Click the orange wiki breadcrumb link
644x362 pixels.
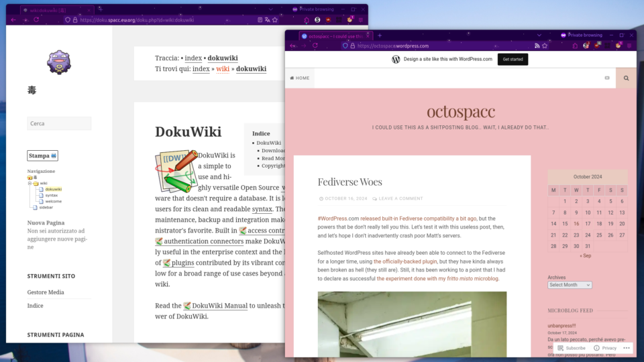[x=223, y=69]
